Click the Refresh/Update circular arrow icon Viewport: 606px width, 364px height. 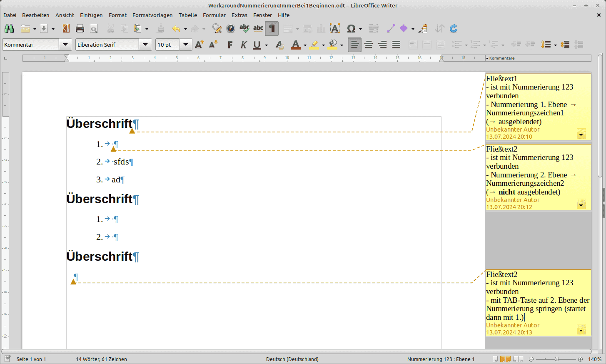pyautogui.click(x=454, y=28)
